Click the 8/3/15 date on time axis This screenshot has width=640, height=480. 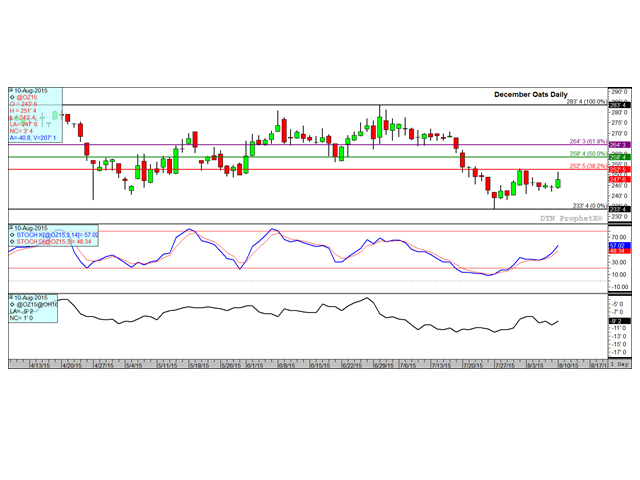click(x=535, y=365)
